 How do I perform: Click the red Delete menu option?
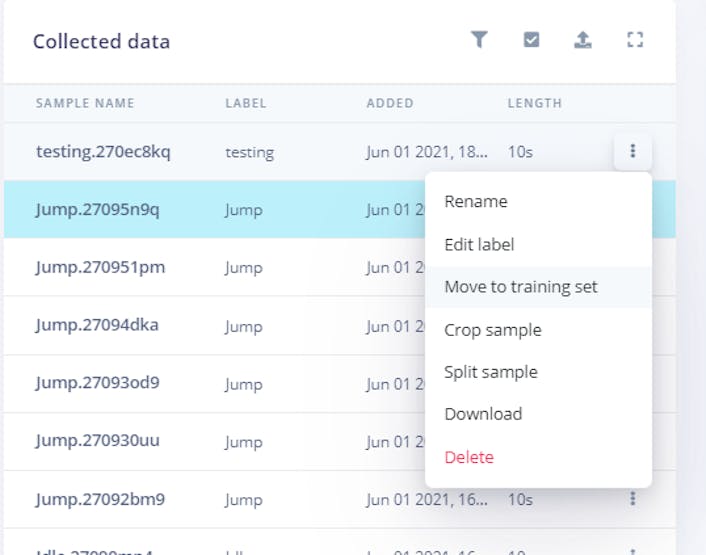tap(469, 457)
